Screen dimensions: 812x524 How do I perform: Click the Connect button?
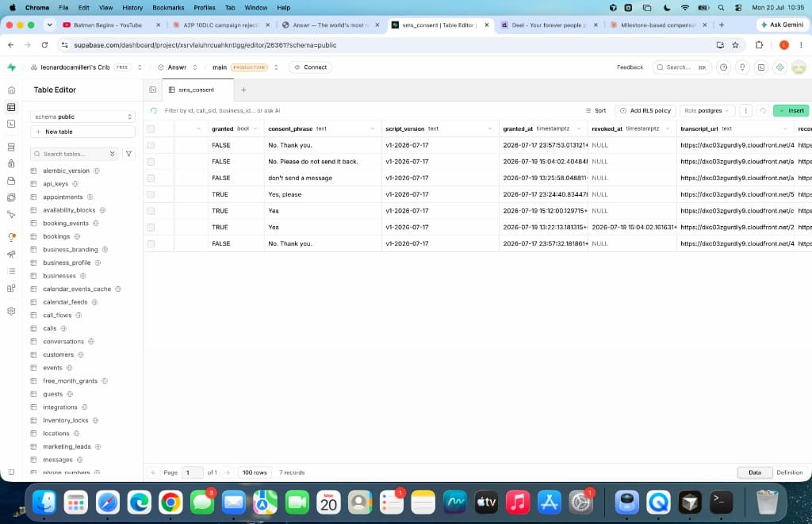click(311, 67)
